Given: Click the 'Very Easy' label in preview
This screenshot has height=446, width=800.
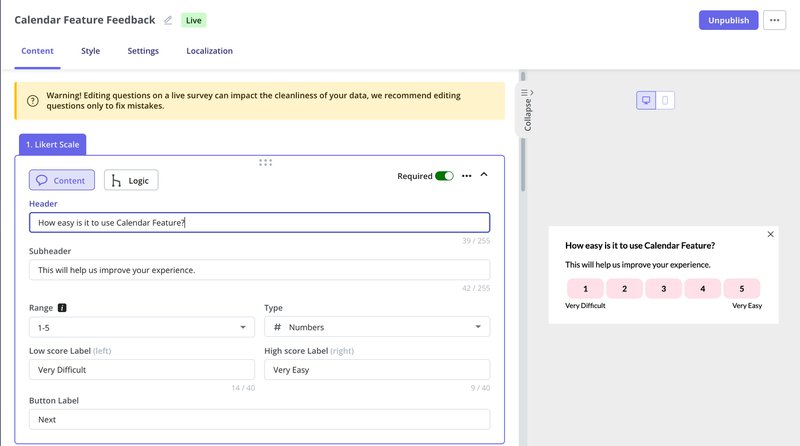Looking at the screenshot, I should coord(747,306).
